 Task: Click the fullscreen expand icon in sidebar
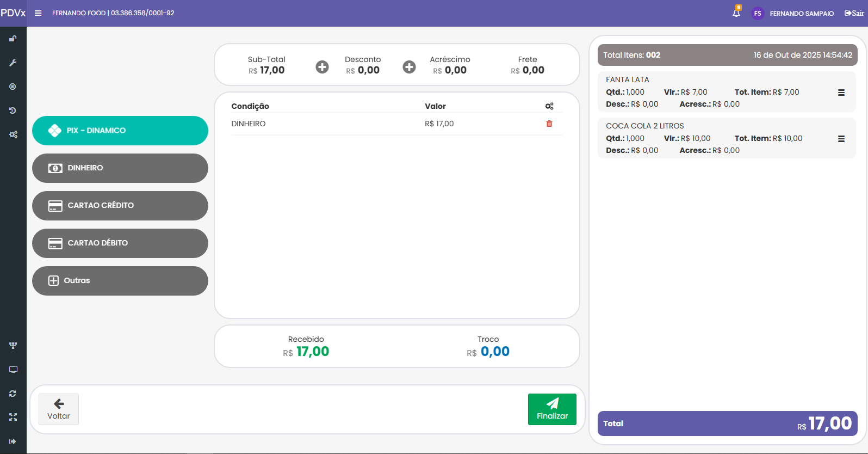(x=13, y=417)
